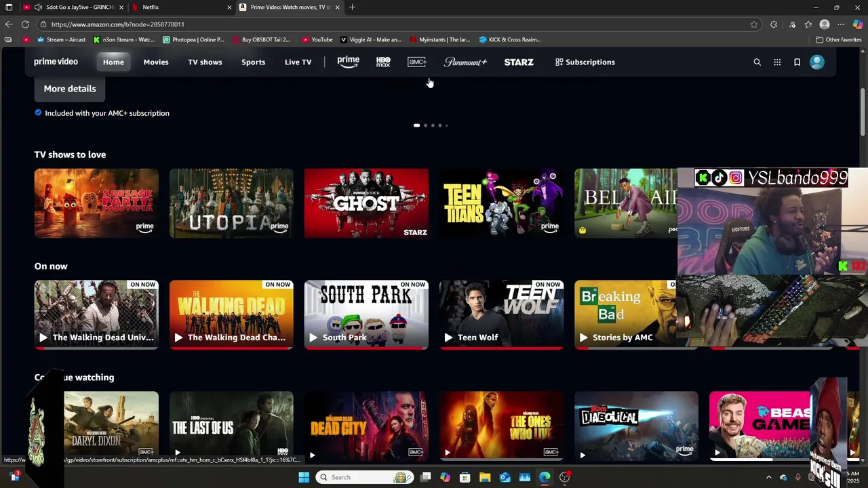
Task: Open the apps grid icon
Action: click(x=777, y=62)
